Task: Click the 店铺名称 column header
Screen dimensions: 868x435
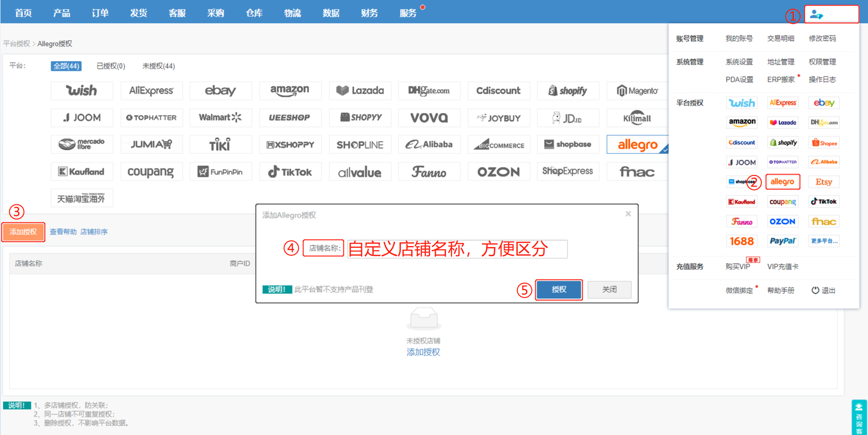Action: tap(28, 263)
